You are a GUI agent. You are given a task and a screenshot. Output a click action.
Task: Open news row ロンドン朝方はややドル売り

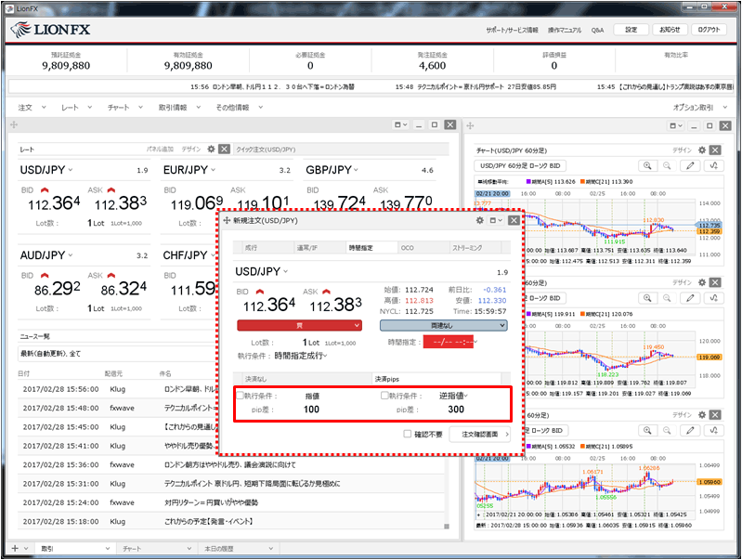pyautogui.click(x=232, y=465)
